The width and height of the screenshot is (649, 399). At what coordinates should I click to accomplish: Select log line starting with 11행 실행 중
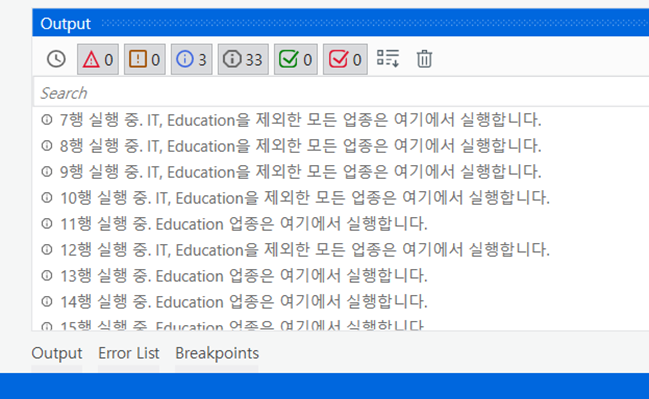click(x=244, y=224)
